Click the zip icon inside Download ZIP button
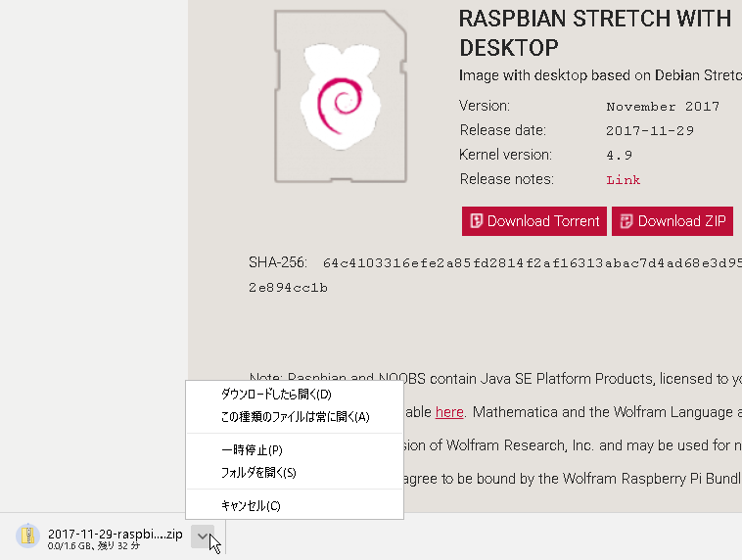The width and height of the screenshot is (742, 560). click(626, 221)
